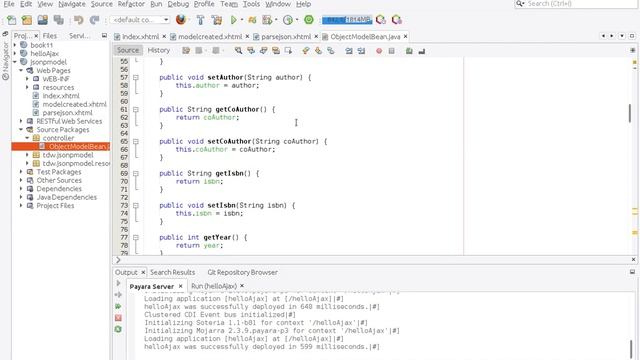Close the Payara Server output tab
Image resolution: width=640 pixels, height=360 pixels.
180,286
